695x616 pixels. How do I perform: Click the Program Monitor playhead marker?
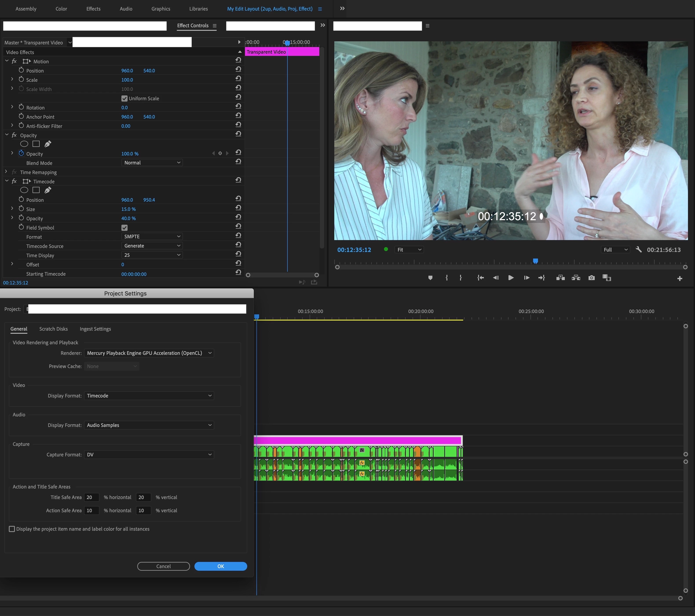point(535,261)
